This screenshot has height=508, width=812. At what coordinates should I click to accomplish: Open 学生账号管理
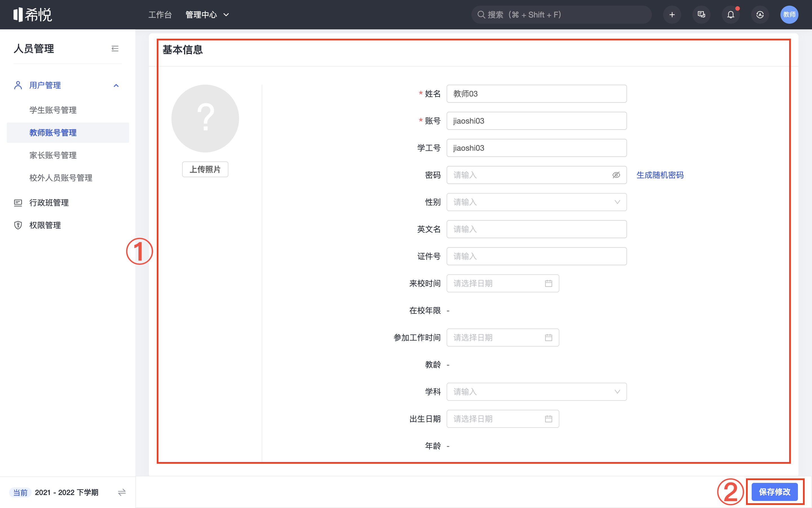tap(53, 110)
